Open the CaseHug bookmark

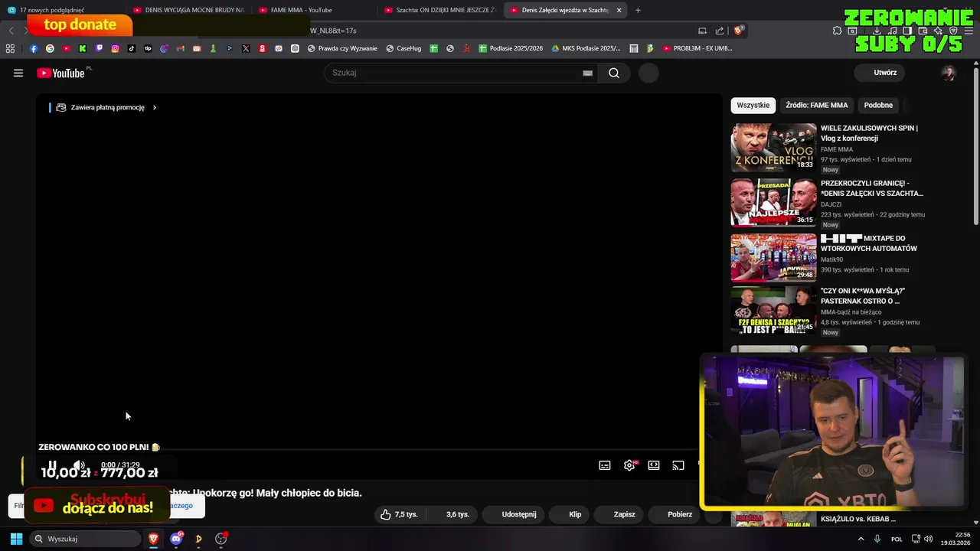point(403,48)
